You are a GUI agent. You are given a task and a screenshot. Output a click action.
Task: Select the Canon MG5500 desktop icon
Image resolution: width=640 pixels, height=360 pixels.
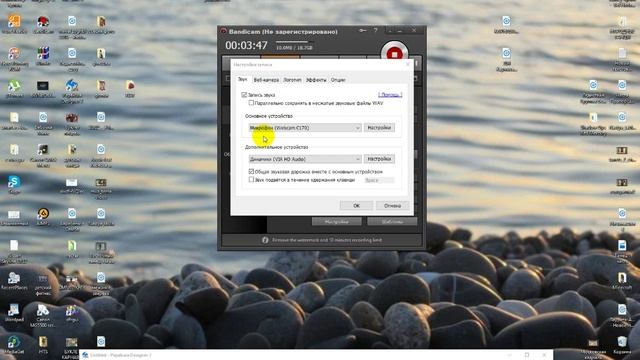click(43, 315)
